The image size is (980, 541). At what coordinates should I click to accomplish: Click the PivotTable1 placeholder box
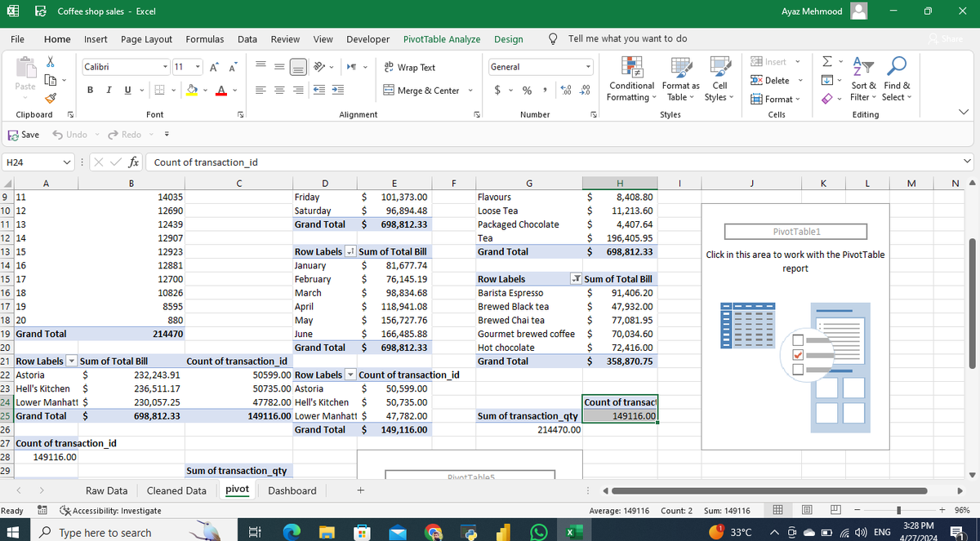[795, 232]
